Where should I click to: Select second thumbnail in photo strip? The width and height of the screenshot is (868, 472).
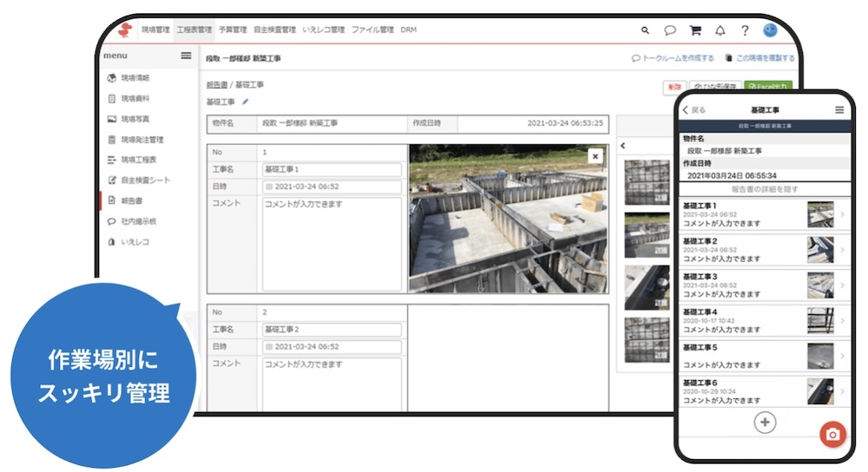pos(648,235)
